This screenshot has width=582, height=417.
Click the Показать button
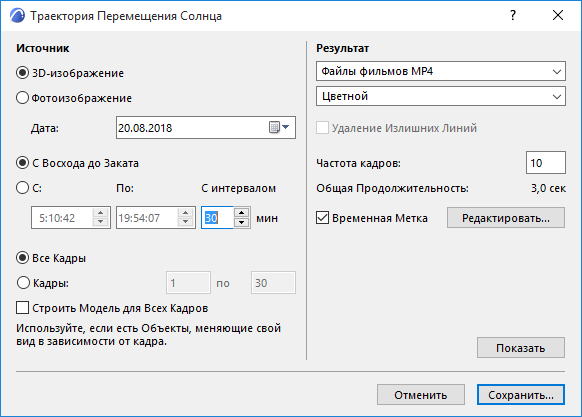[521, 348]
